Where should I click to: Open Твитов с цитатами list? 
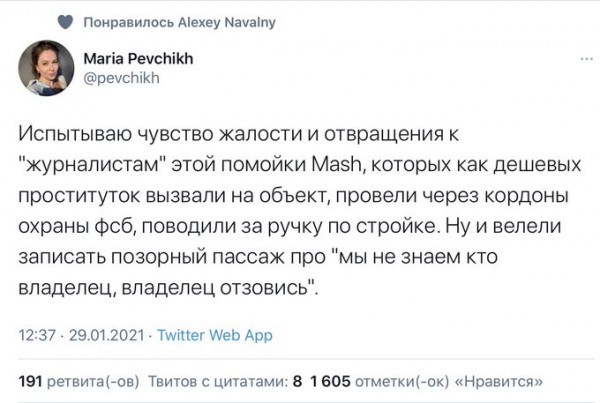(218, 382)
